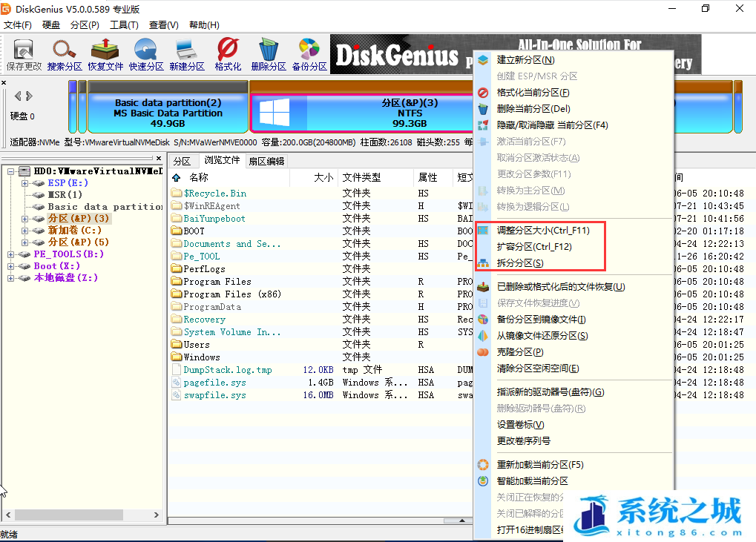Expand the PE_TOOLS(B:) tree node
756x542 pixels.
click(10, 254)
